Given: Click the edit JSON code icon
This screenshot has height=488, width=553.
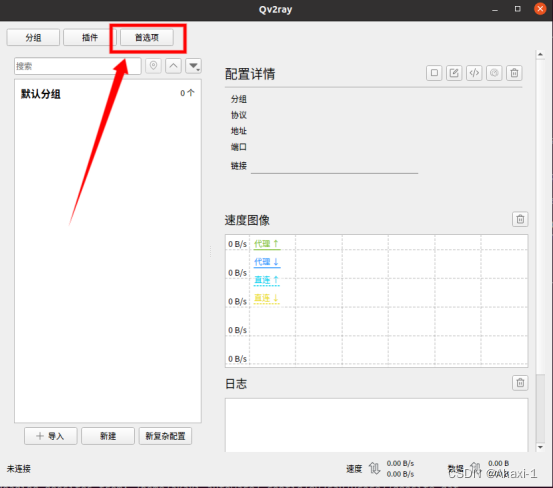Looking at the screenshot, I should (x=474, y=73).
